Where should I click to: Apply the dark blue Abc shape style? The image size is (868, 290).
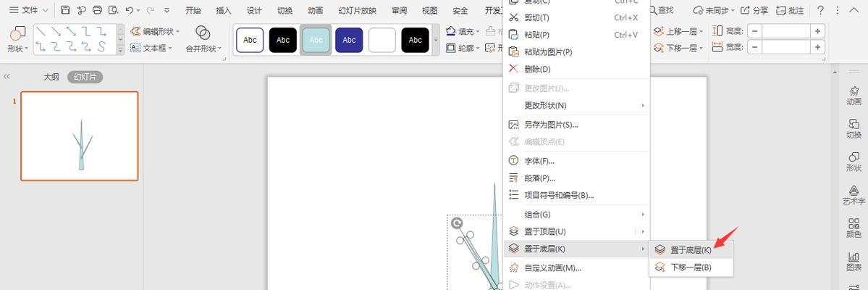(x=349, y=40)
